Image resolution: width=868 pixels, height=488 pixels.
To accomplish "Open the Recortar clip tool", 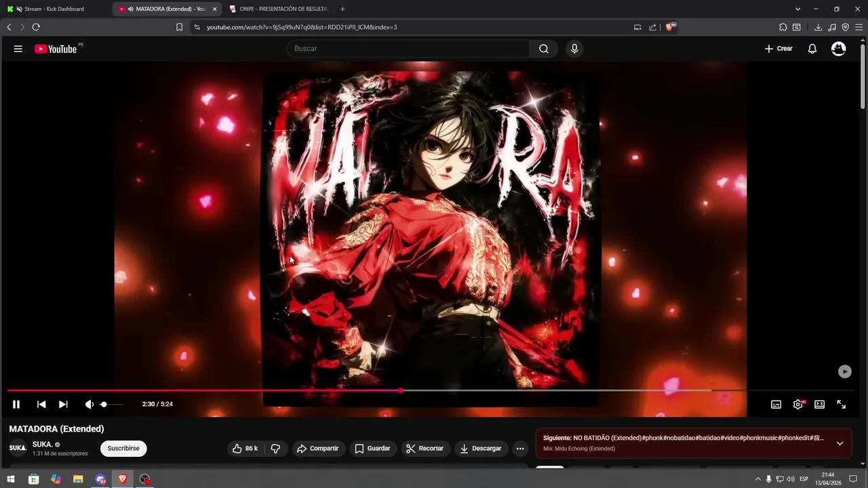I will pyautogui.click(x=425, y=449).
